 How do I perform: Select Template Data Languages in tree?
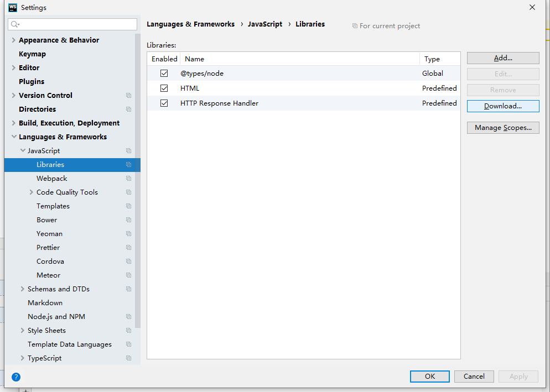click(70, 344)
